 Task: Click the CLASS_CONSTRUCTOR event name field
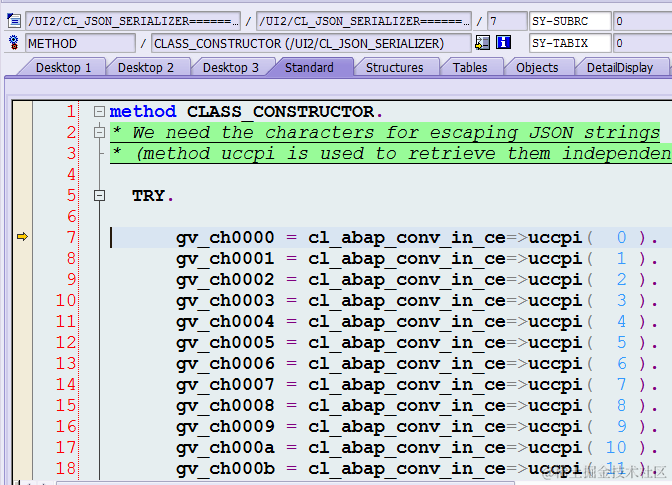(x=311, y=43)
